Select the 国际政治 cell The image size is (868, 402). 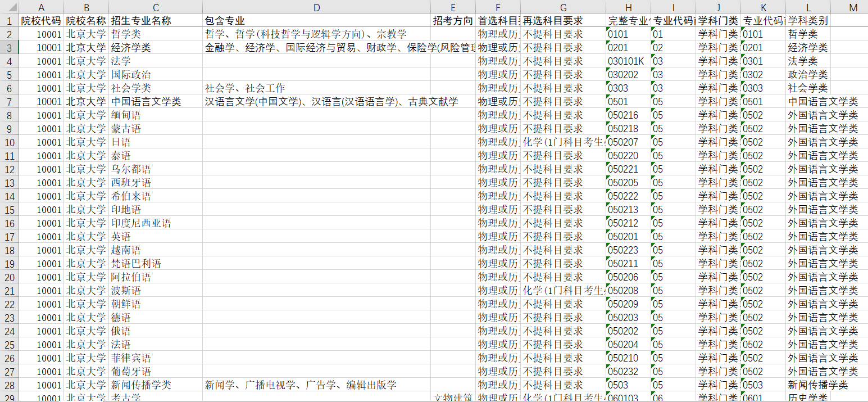coord(156,75)
